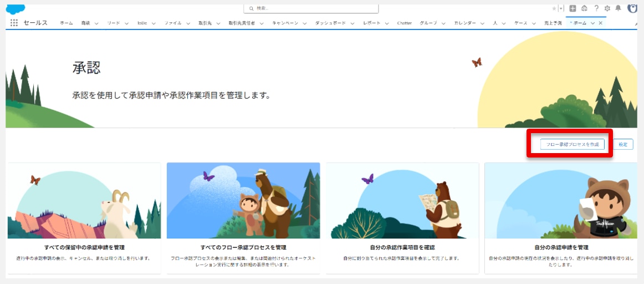Close the open ホーム workspace tab

point(601,23)
